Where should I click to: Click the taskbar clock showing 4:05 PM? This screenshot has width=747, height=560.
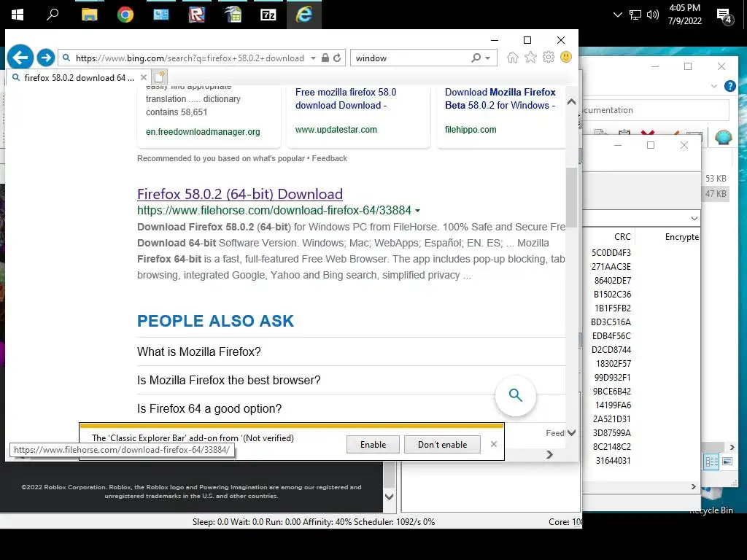[x=684, y=15]
